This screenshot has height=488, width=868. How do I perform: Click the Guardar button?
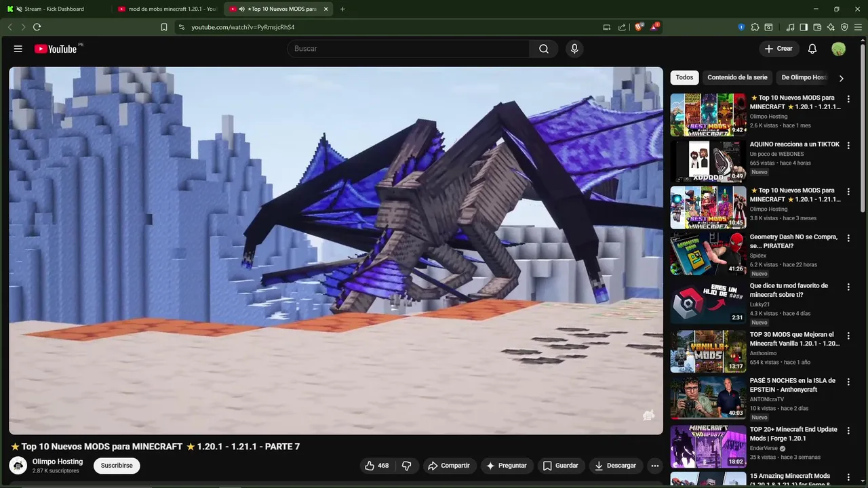tap(561, 466)
